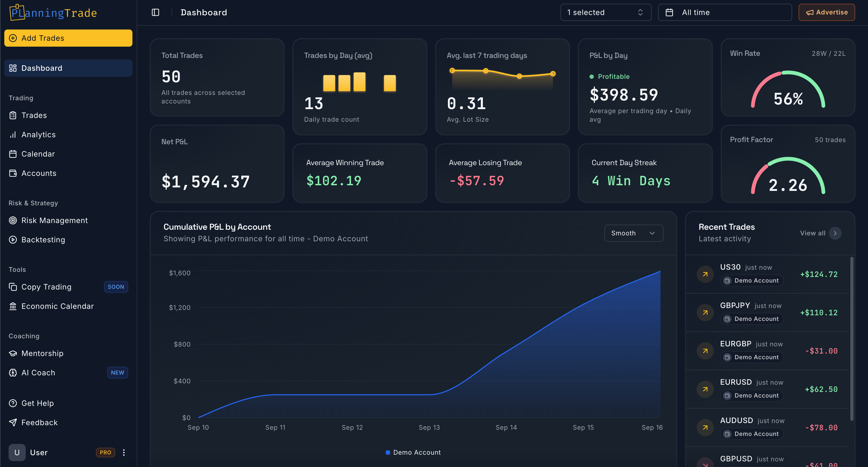
Task: Open the Economic Calendar
Action: click(x=68, y=306)
